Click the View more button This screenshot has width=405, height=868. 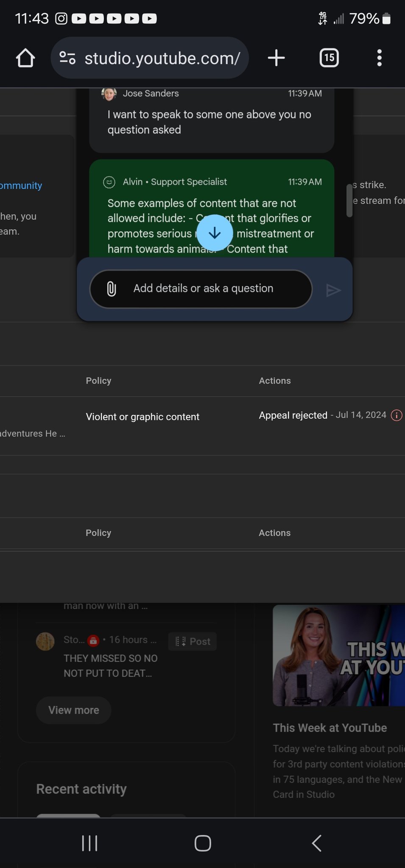tap(74, 710)
